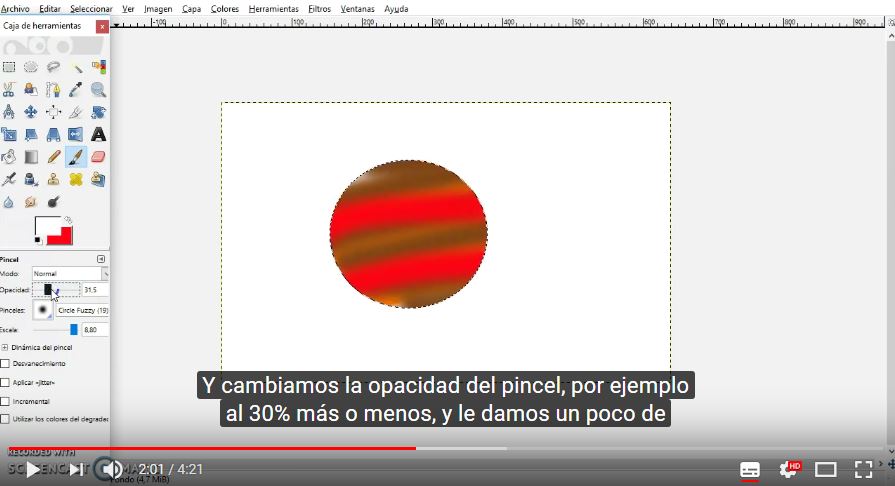The image size is (895, 486).
Task: Select the Select by Color tool
Action: pos(98,67)
